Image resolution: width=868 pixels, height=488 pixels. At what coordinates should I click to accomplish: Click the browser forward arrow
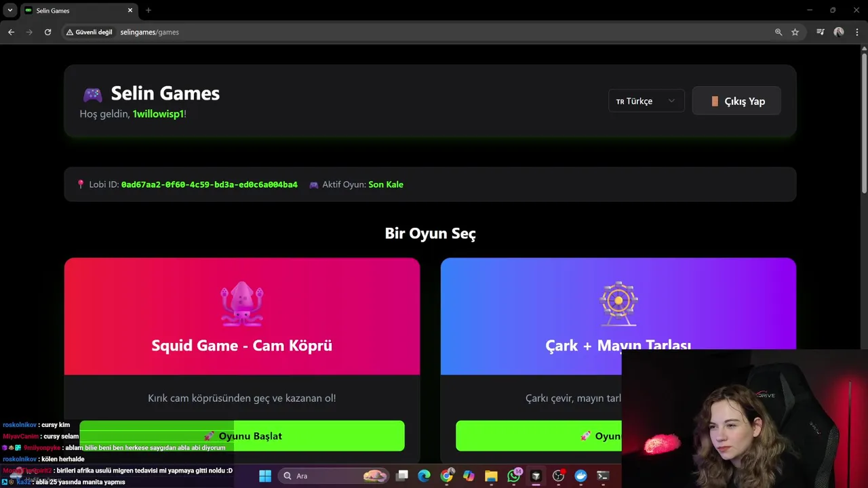[x=29, y=32]
